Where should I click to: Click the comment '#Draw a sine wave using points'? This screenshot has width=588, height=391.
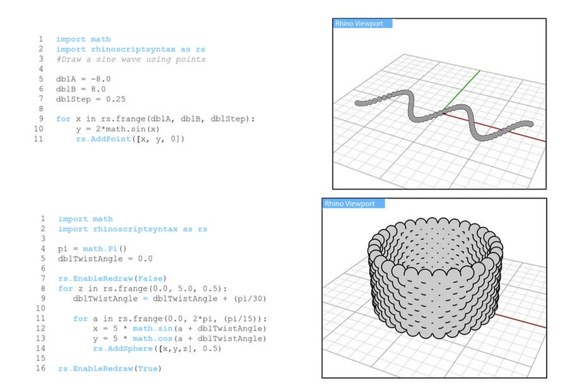pos(131,59)
